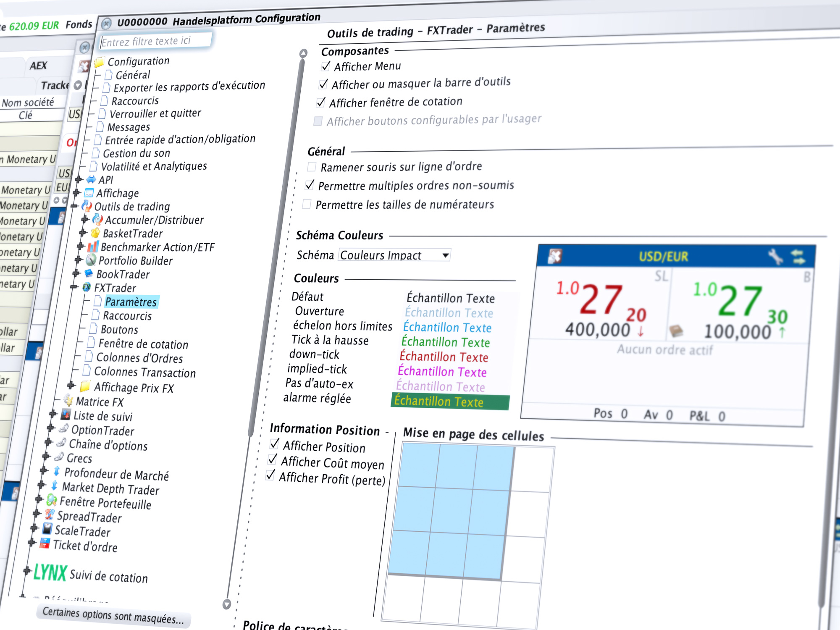Viewport: 840px width, 630px height.
Task: Click the OptionTrader icon
Action: coord(63,428)
